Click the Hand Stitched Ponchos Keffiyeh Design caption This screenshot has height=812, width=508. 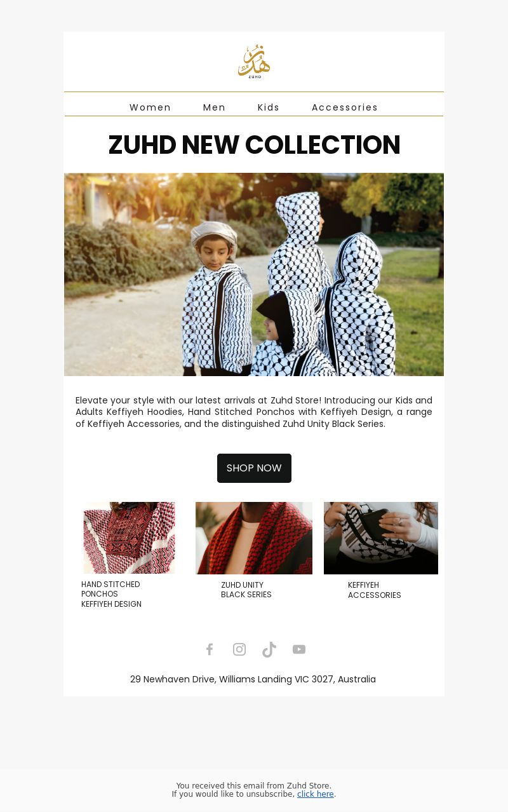(111, 594)
